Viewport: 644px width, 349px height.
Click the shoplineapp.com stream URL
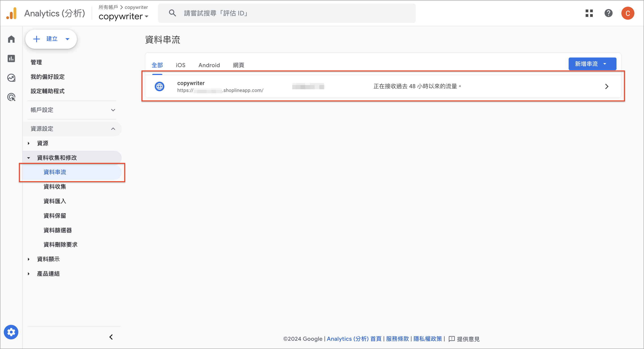[220, 90]
